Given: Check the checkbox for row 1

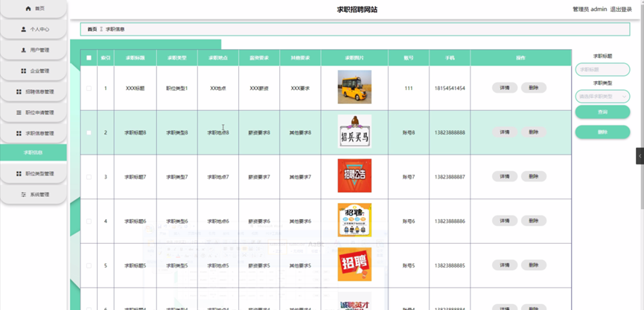Looking at the screenshot, I should pyautogui.click(x=89, y=88).
